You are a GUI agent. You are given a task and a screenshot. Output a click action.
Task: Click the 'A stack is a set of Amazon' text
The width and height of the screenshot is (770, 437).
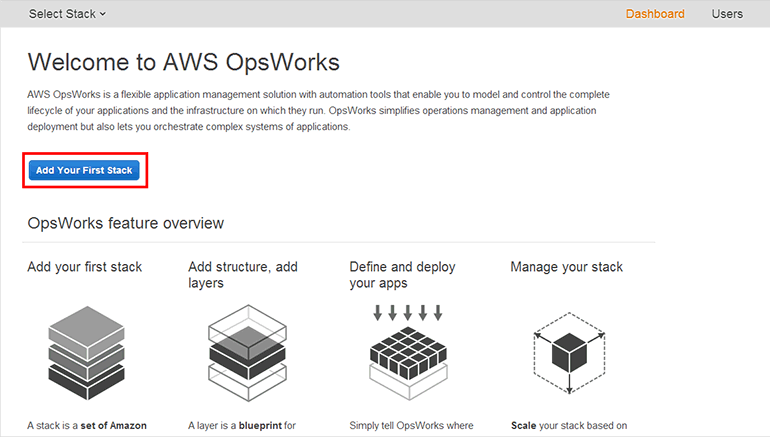pyautogui.click(x=86, y=425)
